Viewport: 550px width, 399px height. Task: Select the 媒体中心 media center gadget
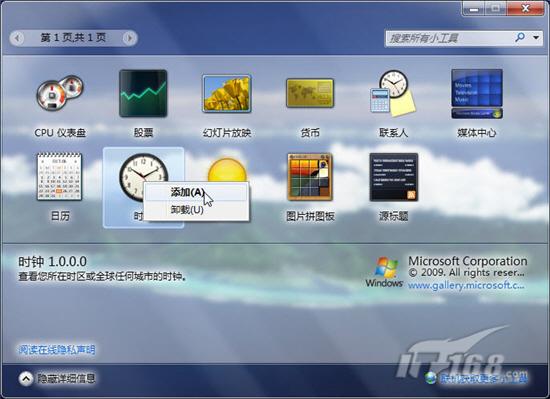(x=477, y=94)
